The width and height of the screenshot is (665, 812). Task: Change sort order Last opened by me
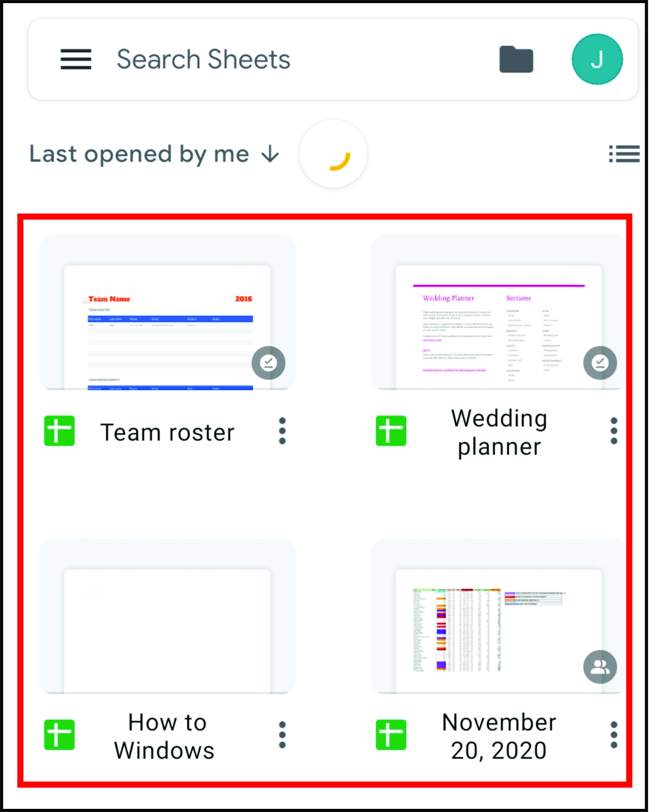139,154
